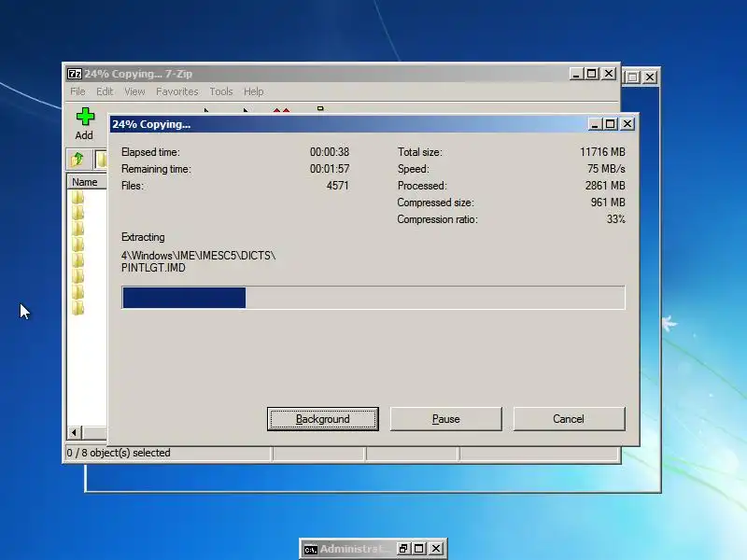The image size is (747, 560).
Task: Click the 7z icon in 7-Zip title bar
Action: pyautogui.click(x=75, y=74)
